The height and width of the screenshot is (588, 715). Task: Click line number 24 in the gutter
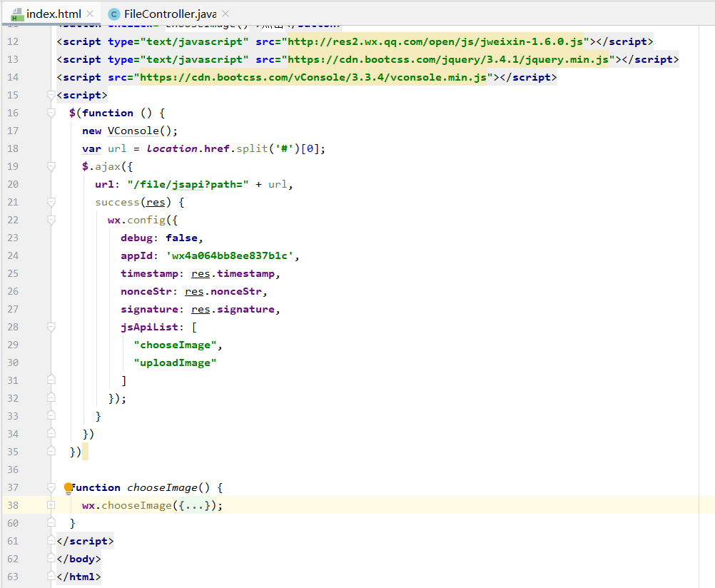click(x=13, y=255)
